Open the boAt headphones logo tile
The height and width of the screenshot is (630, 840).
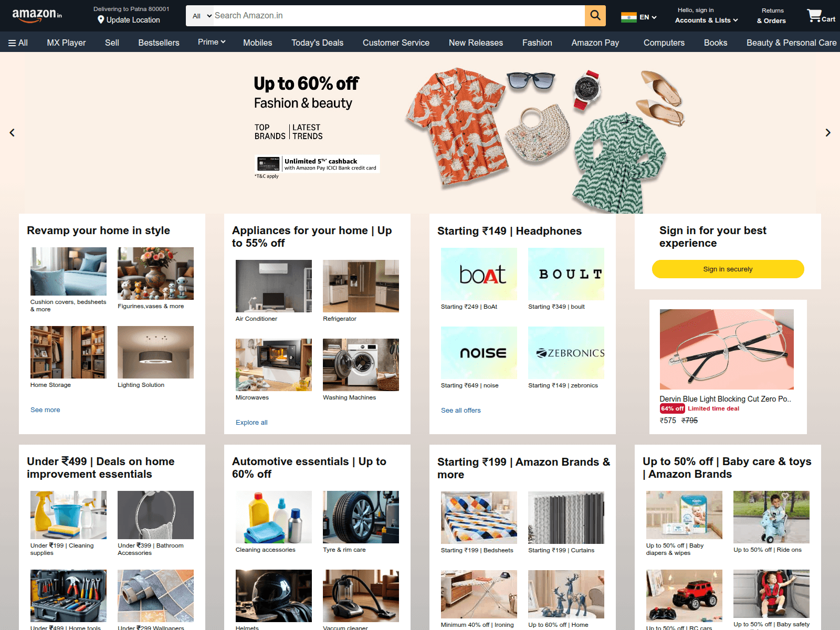(479, 274)
